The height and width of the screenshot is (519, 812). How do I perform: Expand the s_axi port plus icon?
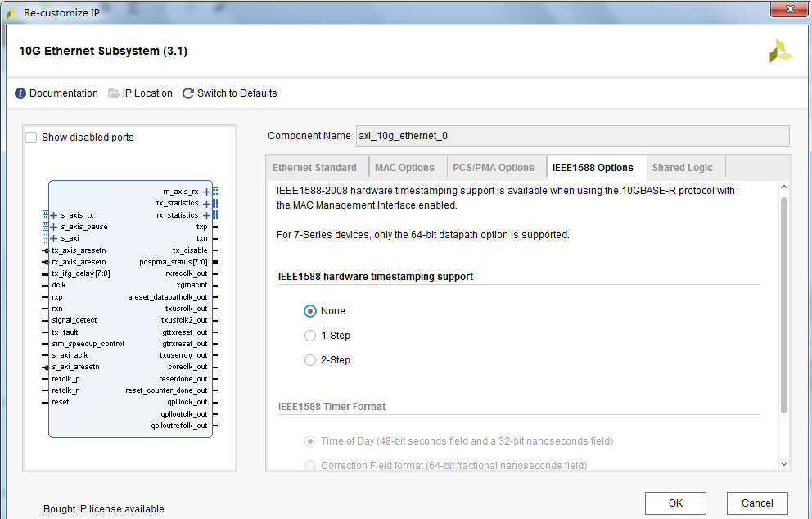point(54,238)
